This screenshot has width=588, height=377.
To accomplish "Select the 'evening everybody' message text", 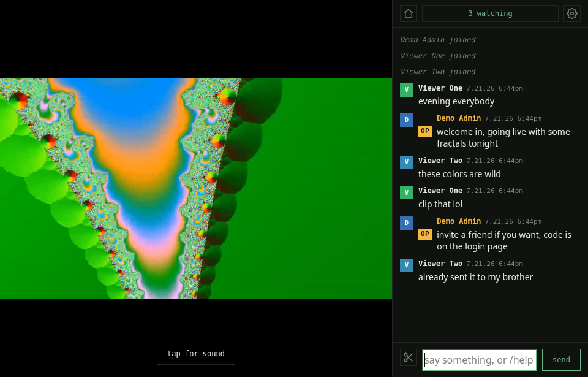I will point(456,101).
